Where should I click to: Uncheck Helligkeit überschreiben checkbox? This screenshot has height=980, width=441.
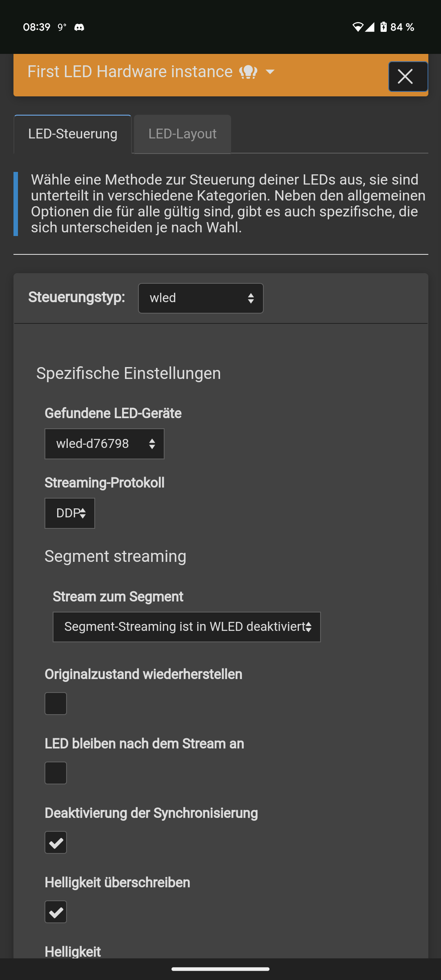pyautogui.click(x=56, y=912)
